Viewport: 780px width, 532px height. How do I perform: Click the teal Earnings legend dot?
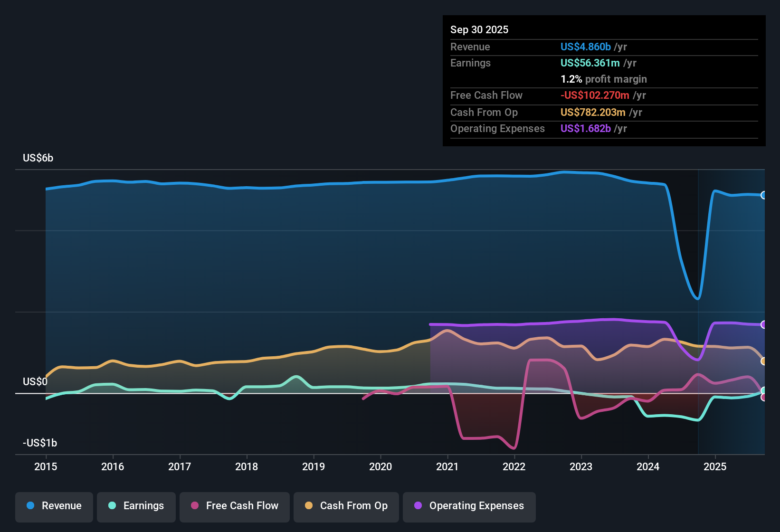(x=112, y=506)
